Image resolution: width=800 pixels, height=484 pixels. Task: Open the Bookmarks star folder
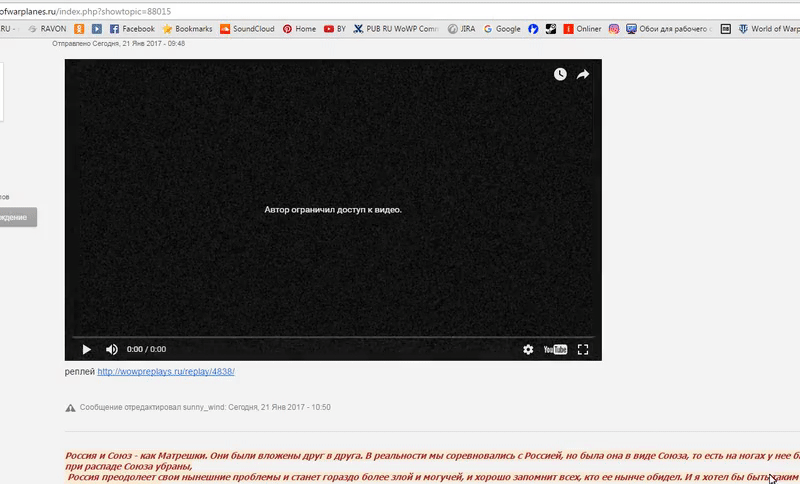tap(187, 29)
